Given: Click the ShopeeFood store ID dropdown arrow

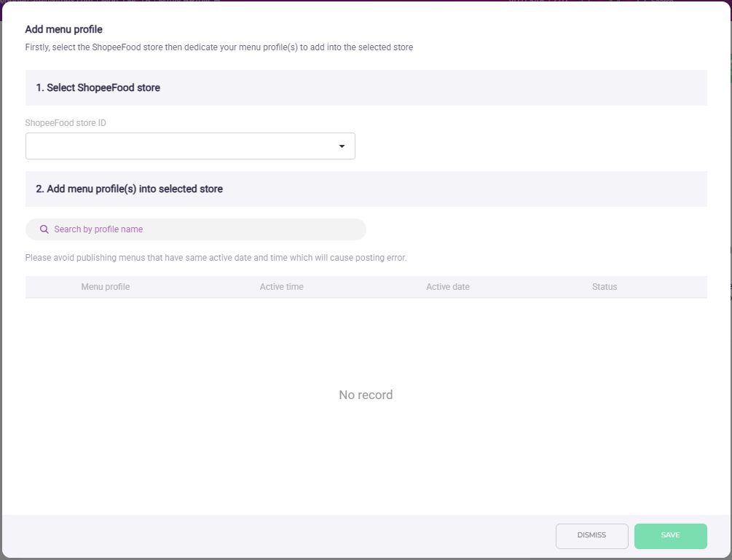Looking at the screenshot, I should click(342, 146).
